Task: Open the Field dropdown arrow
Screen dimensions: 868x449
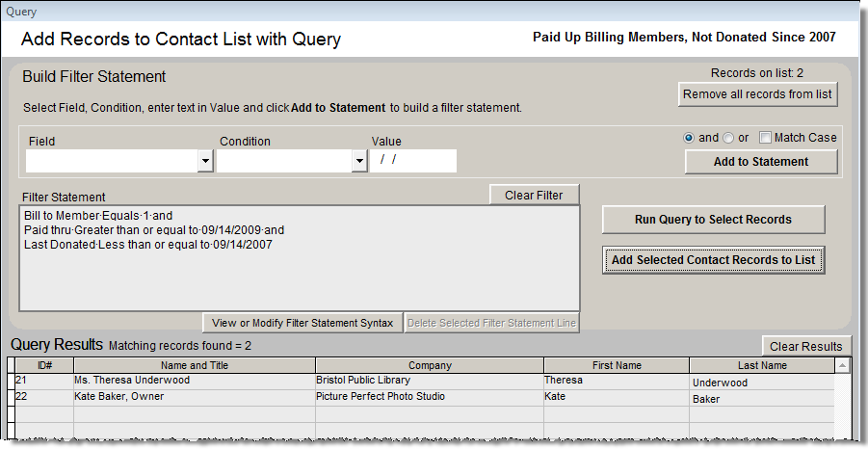Action: pyautogui.click(x=205, y=161)
